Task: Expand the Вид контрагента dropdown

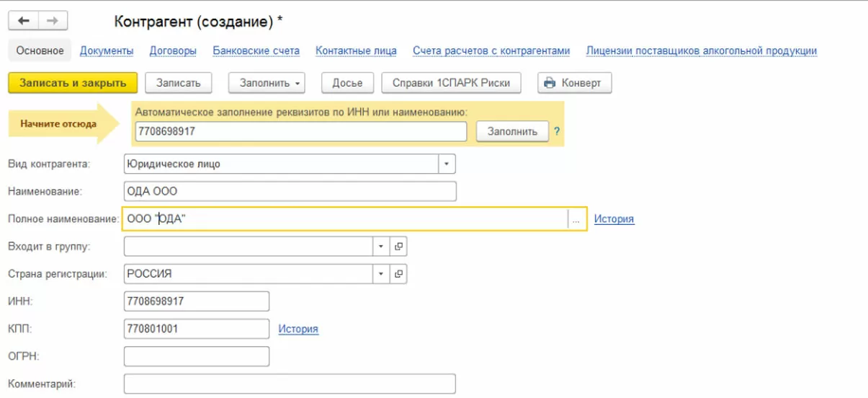Action: 447,164
